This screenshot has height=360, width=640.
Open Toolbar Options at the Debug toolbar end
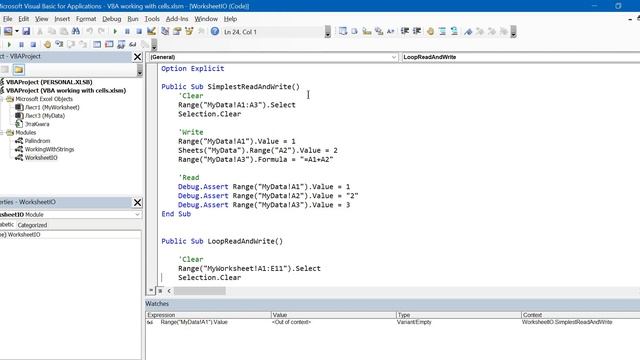pos(154,44)
